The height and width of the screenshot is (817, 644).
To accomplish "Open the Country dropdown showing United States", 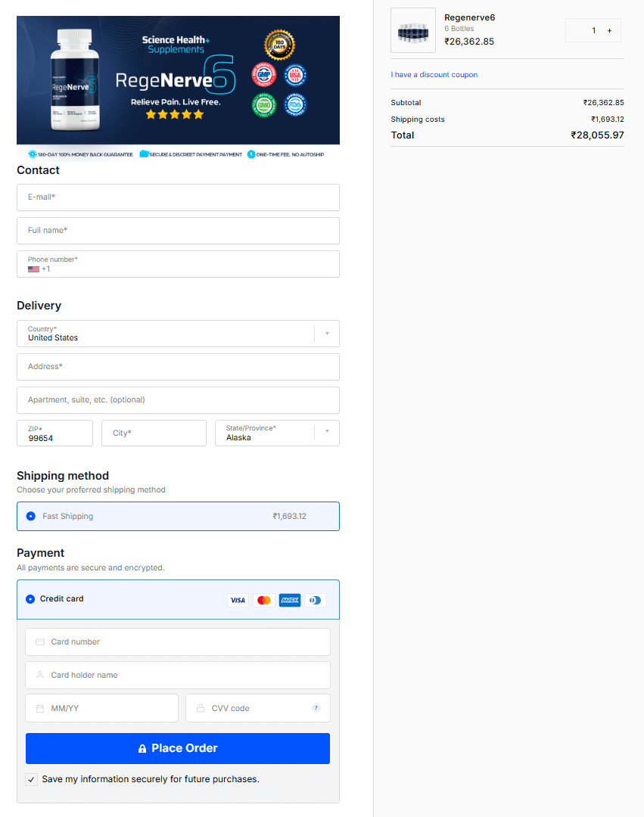I will point(326,333).
